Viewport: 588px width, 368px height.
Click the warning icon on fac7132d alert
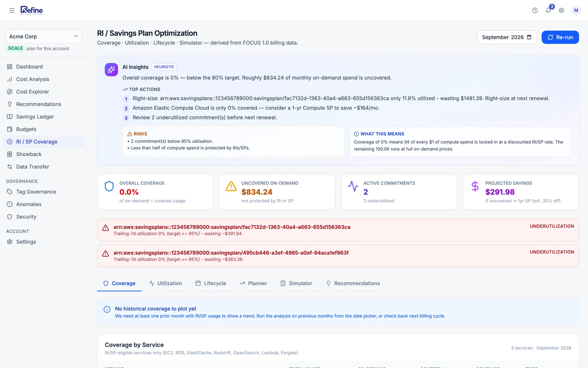pos(105,228)
